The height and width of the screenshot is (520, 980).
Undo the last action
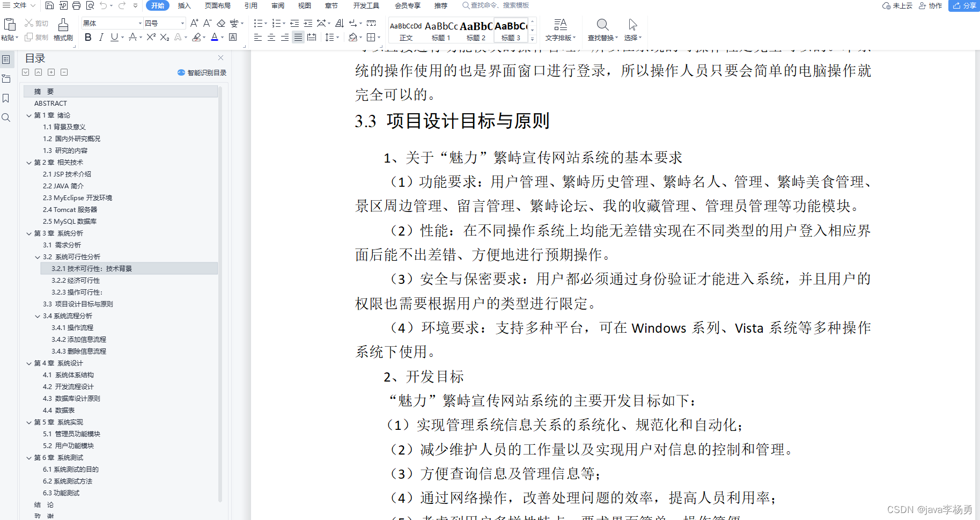click(x=103, y=5)
